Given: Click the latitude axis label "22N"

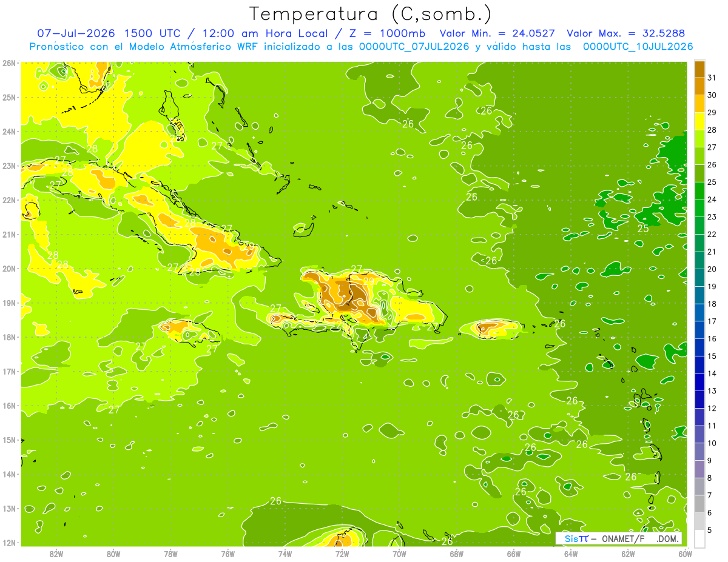Looking at the screenshot, I should [8, 200].
